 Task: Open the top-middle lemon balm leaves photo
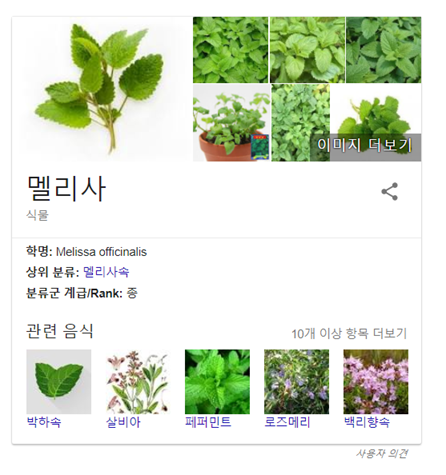307,50
